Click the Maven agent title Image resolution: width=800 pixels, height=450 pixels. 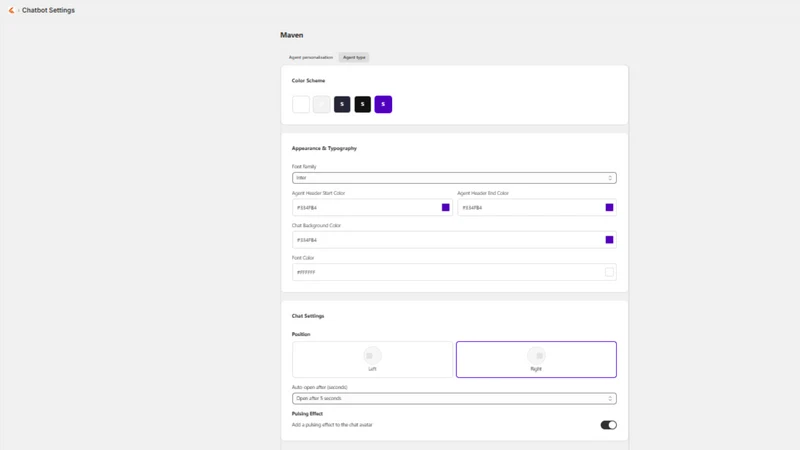coord(291,35)
